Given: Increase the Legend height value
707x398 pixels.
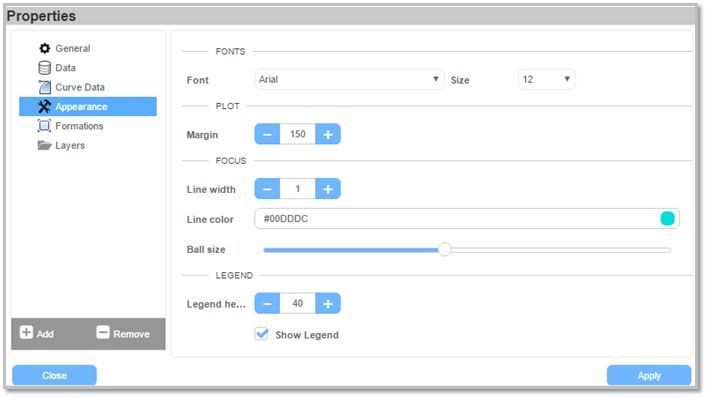Looking at the screenshot, I should (x=328, y=304).
